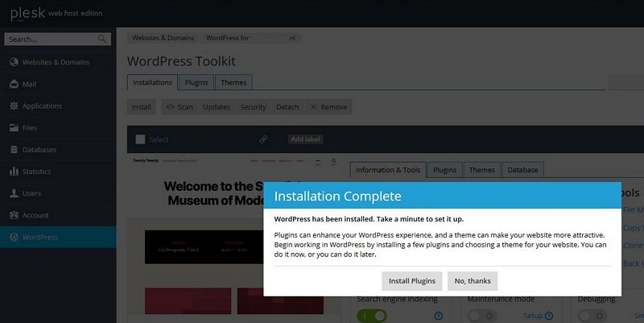
Task: Go to Websites & Domains breadcrumb
Action: coord(163,38)
